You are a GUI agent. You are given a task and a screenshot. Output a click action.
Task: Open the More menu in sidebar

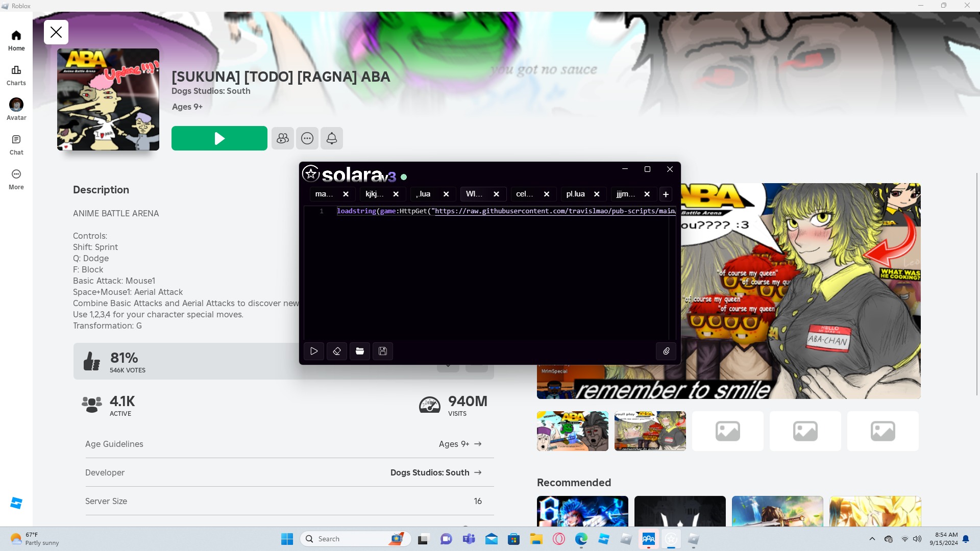coord(16,179)
